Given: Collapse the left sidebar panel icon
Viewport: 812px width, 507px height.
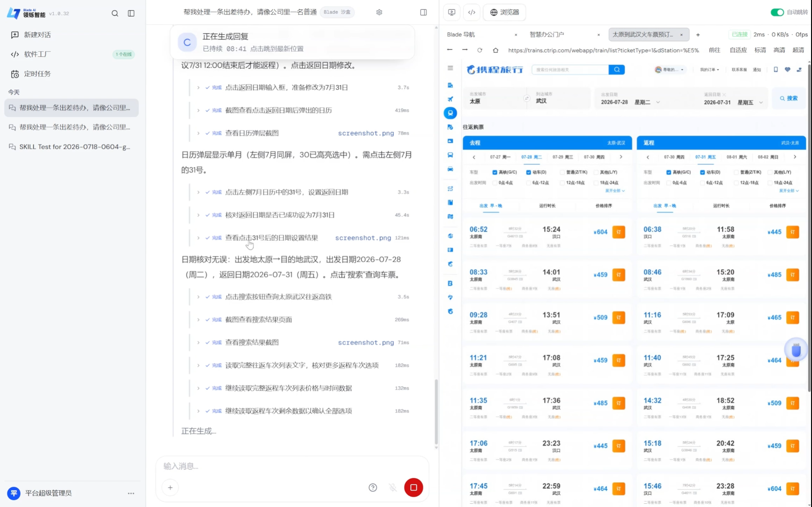Looking at the screenshot, I should [131, 14].
